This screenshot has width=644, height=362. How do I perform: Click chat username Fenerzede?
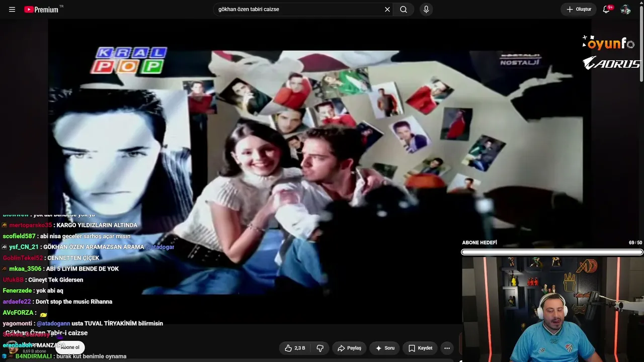coord(17,291)
